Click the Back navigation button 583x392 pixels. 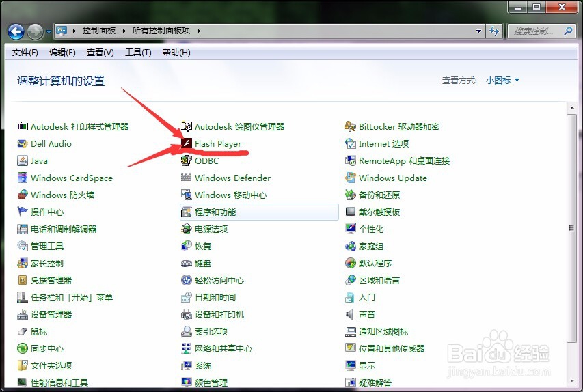point(16,31)
